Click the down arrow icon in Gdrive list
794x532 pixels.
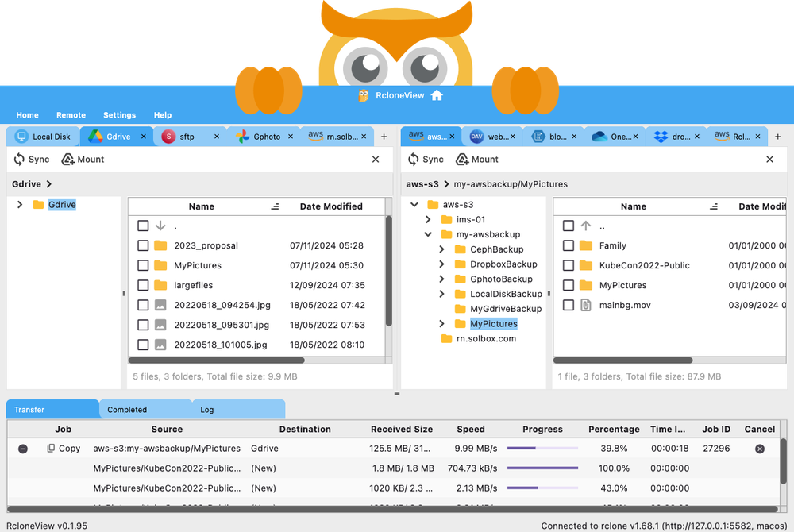coord(160,226)
